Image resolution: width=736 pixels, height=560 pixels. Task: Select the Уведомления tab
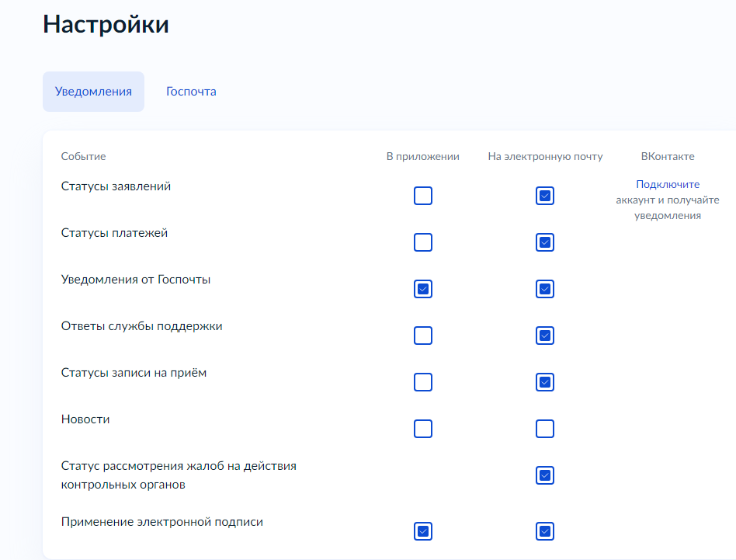[93, 92]
